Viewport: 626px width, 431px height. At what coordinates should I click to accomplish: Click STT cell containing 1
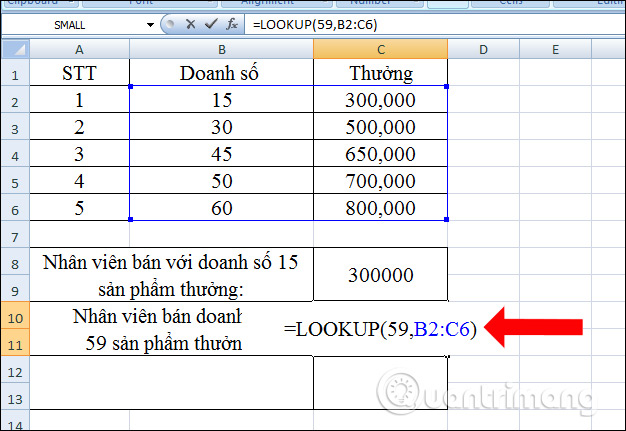(79, 99)
